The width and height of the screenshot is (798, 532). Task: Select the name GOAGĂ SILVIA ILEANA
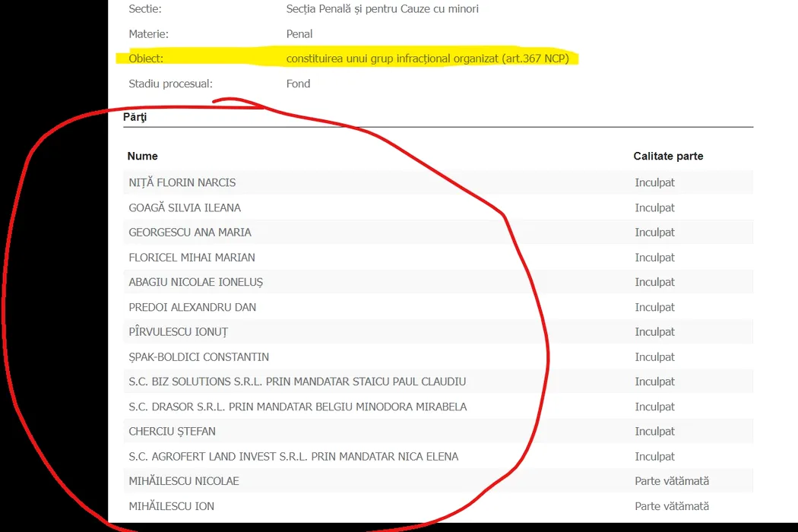[x=184, y=207]
